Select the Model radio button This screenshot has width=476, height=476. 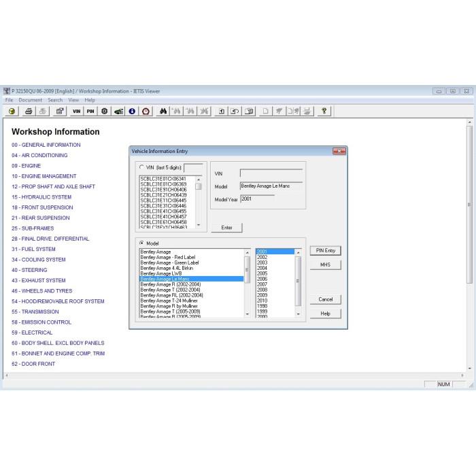[141, 243]
